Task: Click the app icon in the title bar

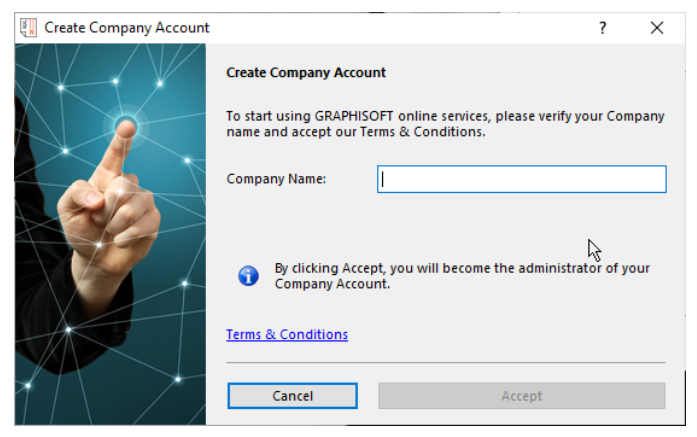Action: [x=28, y=28]
